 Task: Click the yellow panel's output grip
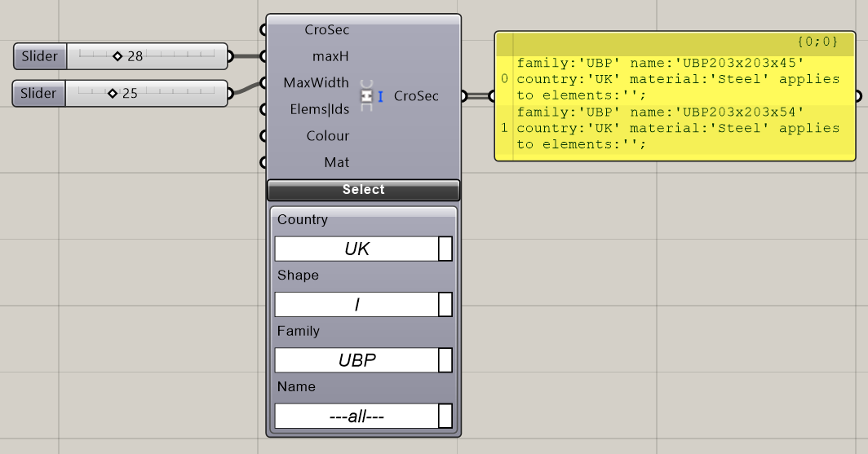tap(858, 96)
